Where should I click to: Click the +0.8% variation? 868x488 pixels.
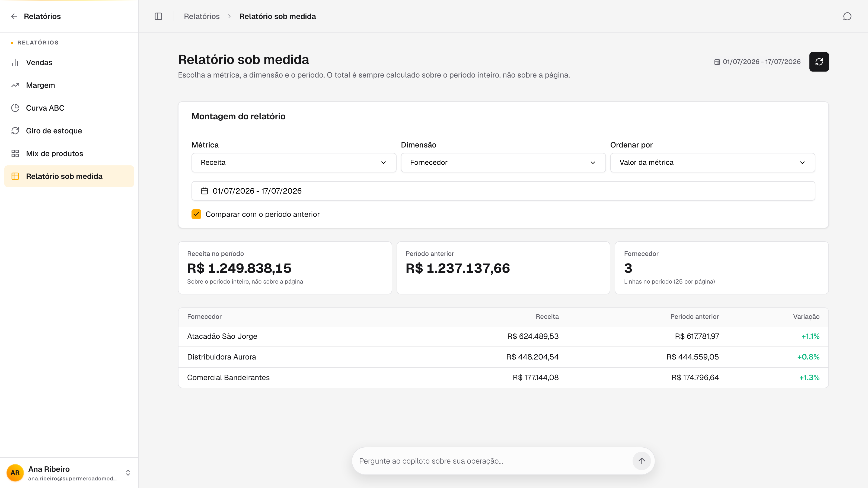pyautogui.click(x=808, y=357)
